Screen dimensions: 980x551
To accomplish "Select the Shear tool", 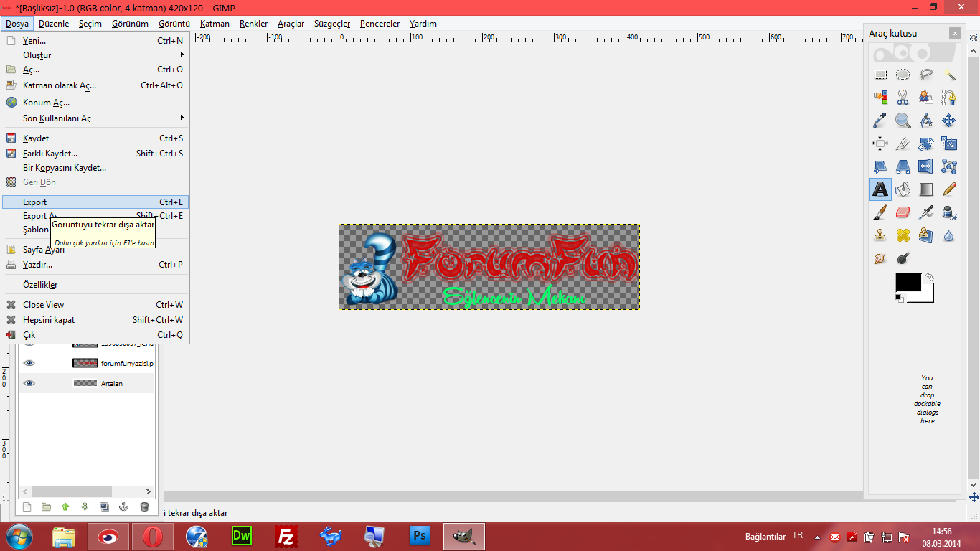I will [x=880, y=166].
